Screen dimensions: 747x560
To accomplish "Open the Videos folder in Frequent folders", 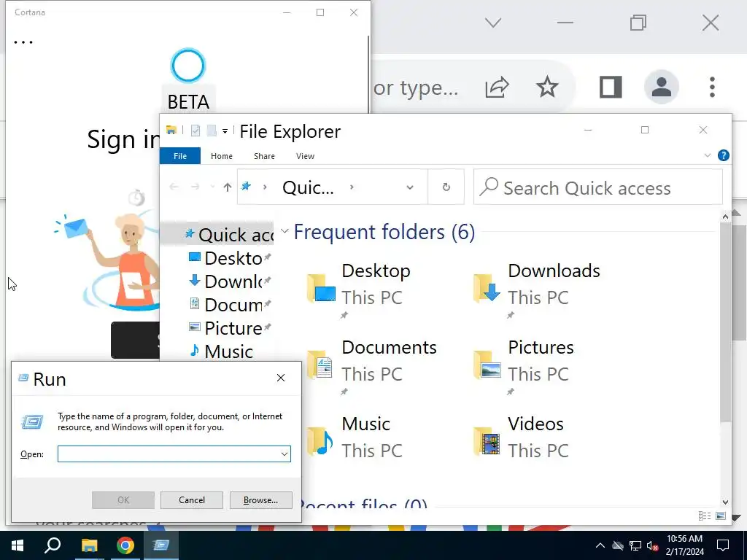I will tap(520, 437).
